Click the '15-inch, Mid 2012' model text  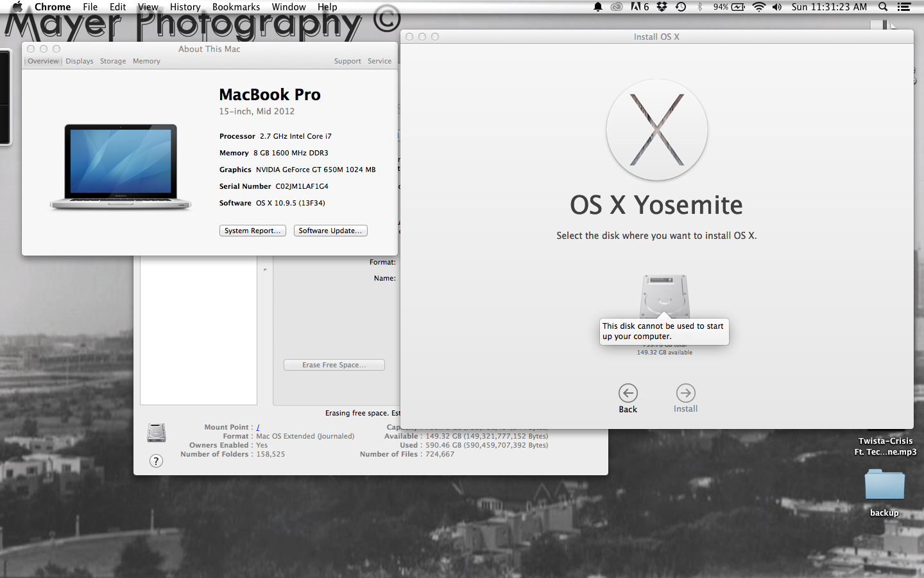257,111
